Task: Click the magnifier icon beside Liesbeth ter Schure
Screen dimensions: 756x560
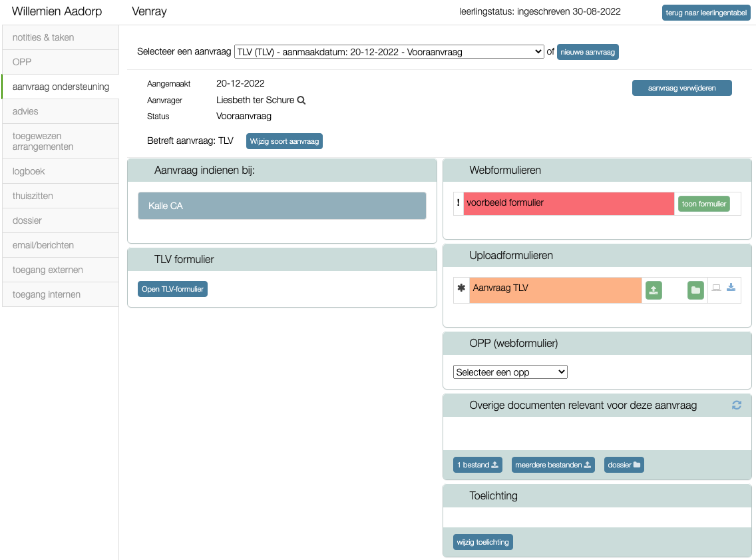Action: tap(301, 101)
